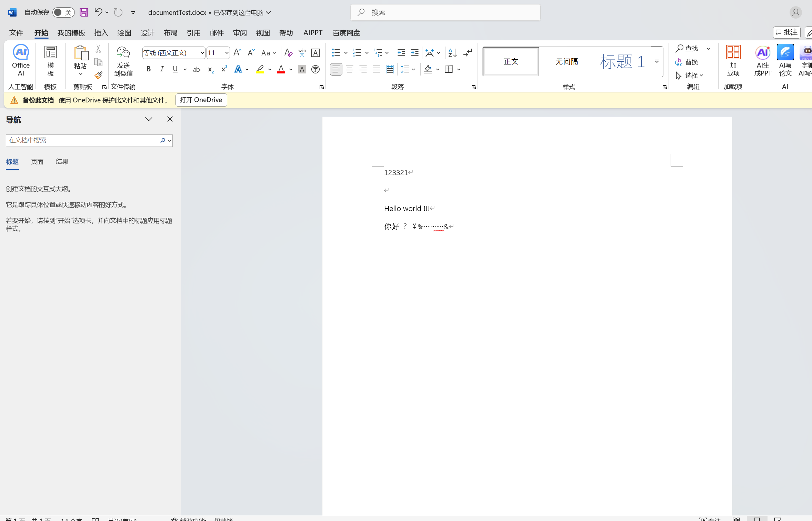
Task: Click the Strikethrough text icon
Action: point(196,70)
